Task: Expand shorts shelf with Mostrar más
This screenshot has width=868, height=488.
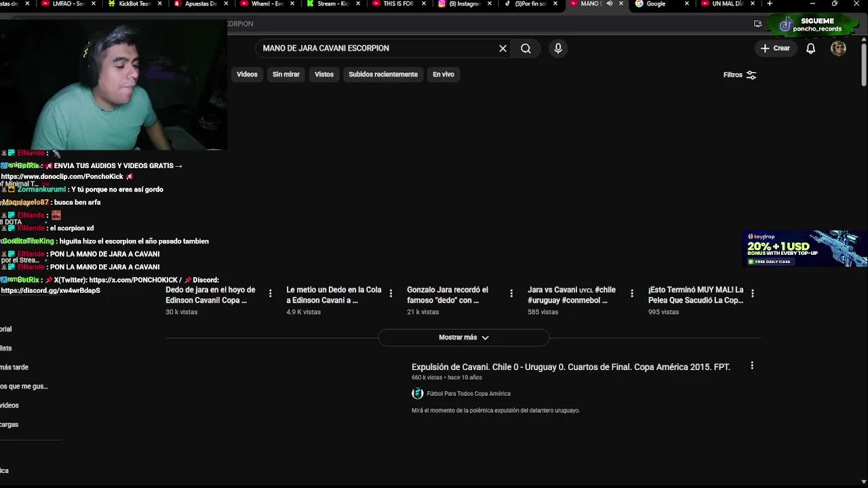Action: 464,338
